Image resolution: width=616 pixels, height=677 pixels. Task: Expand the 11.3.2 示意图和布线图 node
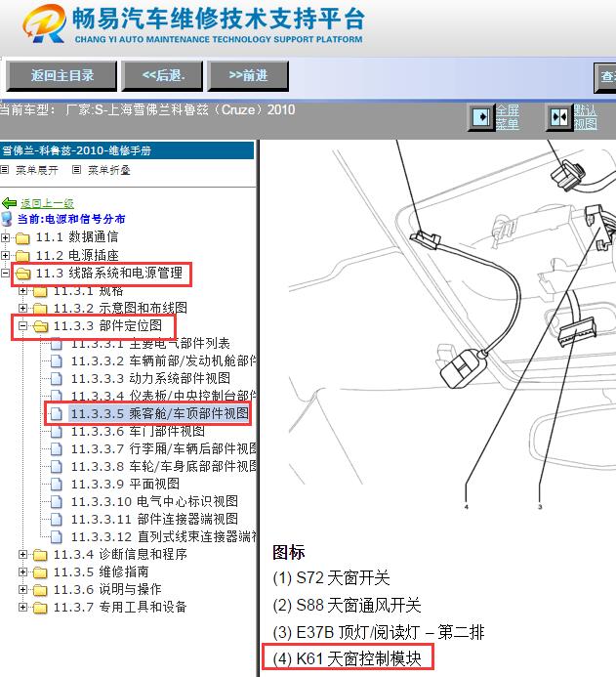pyautogui.click(x=22, y=308)
